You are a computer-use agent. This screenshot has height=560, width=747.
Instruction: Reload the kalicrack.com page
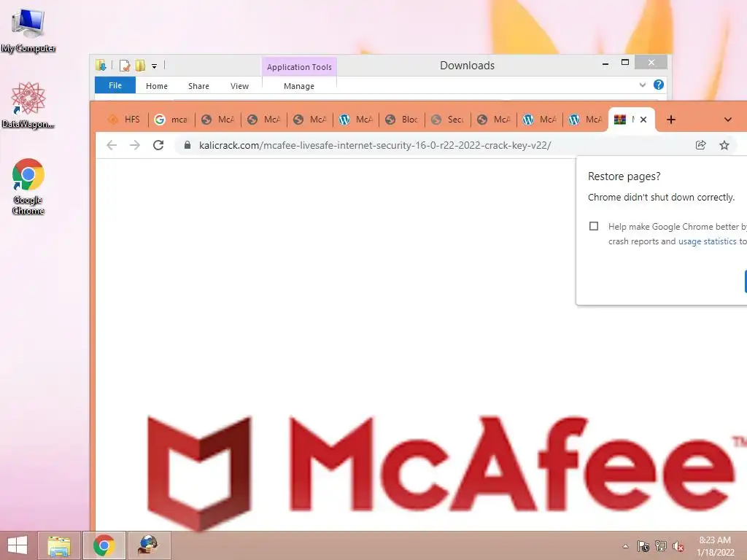pos(158,145)
